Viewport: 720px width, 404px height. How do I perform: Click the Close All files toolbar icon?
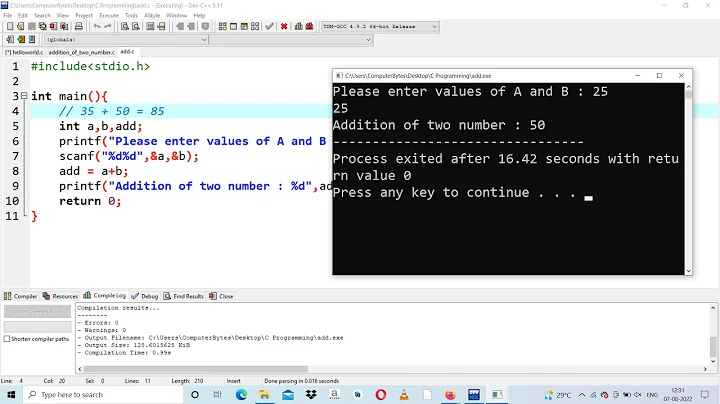[64, 27]
